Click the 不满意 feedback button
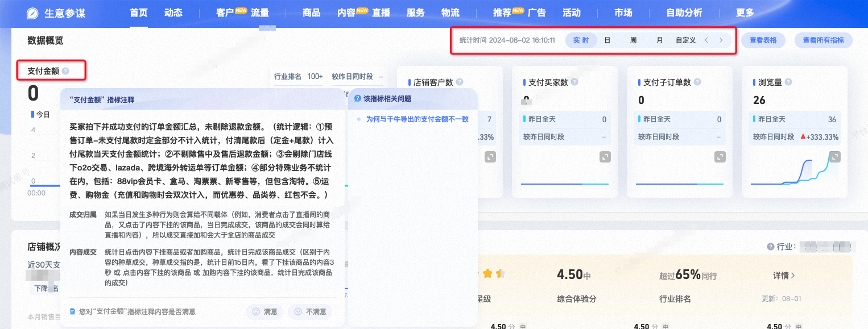 [310, 311]
